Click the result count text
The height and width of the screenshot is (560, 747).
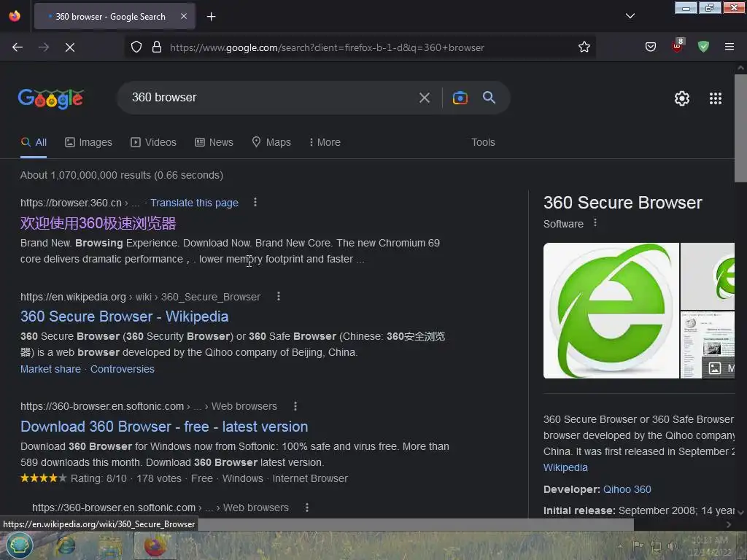point(122,175)
